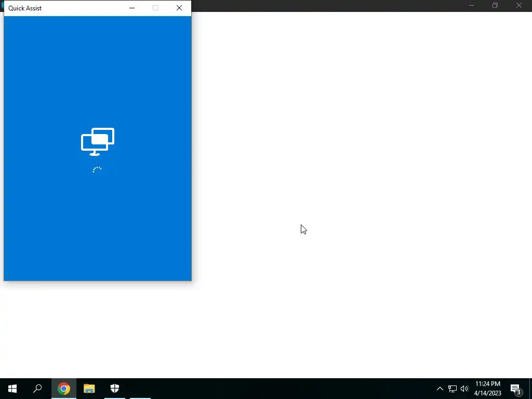Open the volume control icon
The height and width of the screenshot is (399, 532).
click(464, 389)
